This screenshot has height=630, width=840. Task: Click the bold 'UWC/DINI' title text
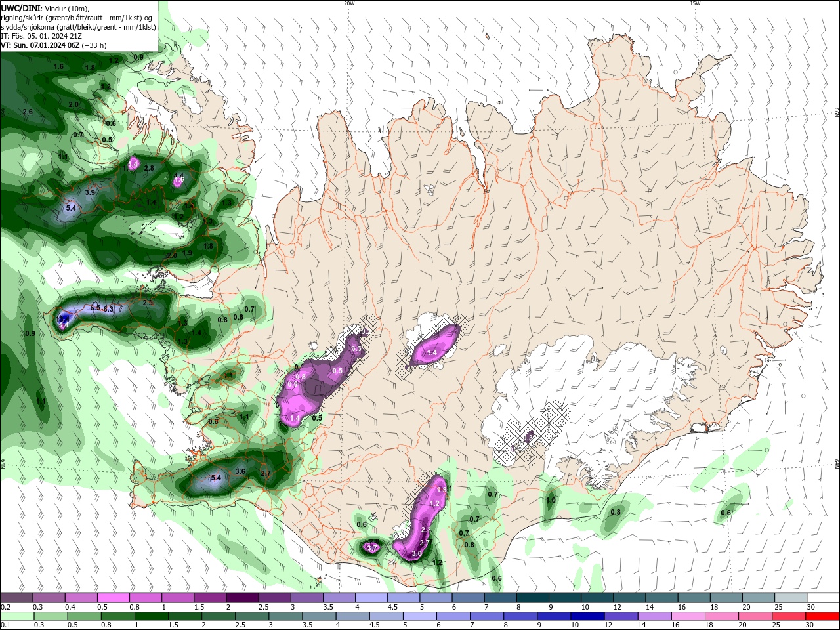tap(20, 8)
